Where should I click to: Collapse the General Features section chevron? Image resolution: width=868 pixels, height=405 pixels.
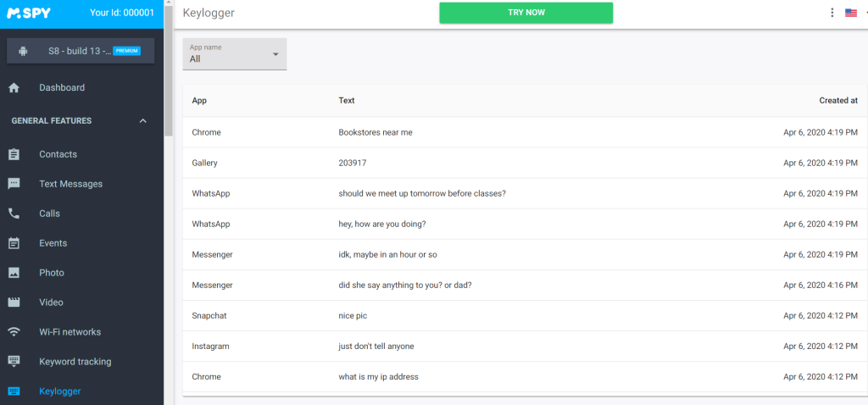[x=142, y=120]
